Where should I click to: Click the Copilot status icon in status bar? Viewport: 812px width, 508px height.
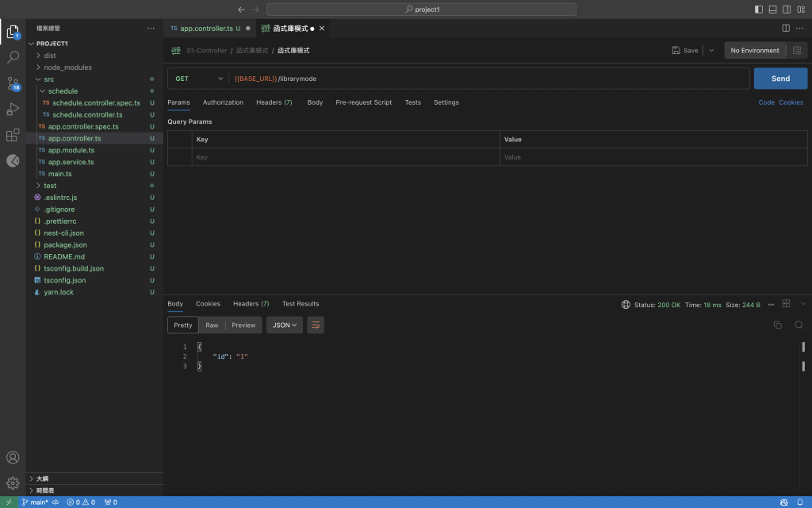click(x=784, y=502)
